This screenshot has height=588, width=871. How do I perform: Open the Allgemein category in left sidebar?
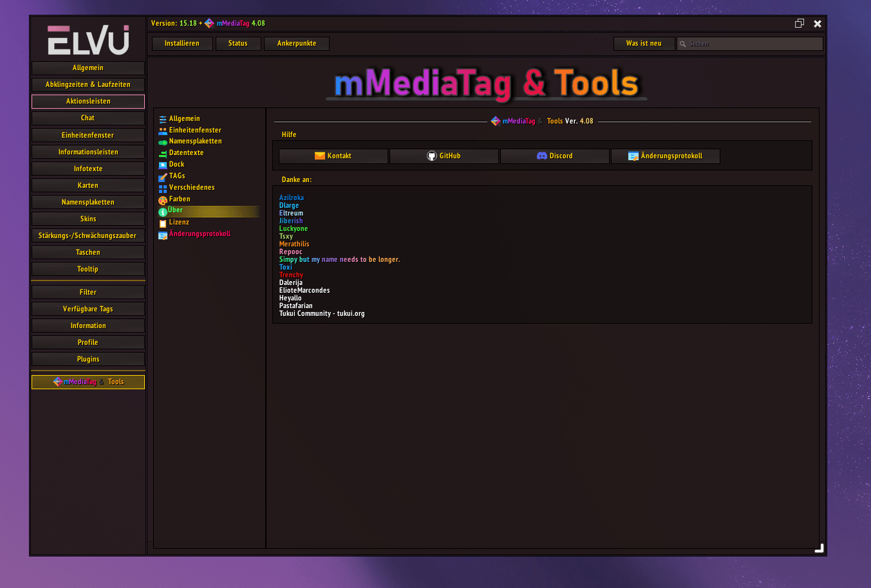[88, 68]
